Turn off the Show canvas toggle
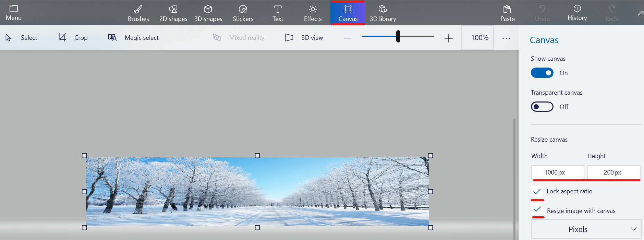This screenshot has height=240, width=644. click(542, 73)
